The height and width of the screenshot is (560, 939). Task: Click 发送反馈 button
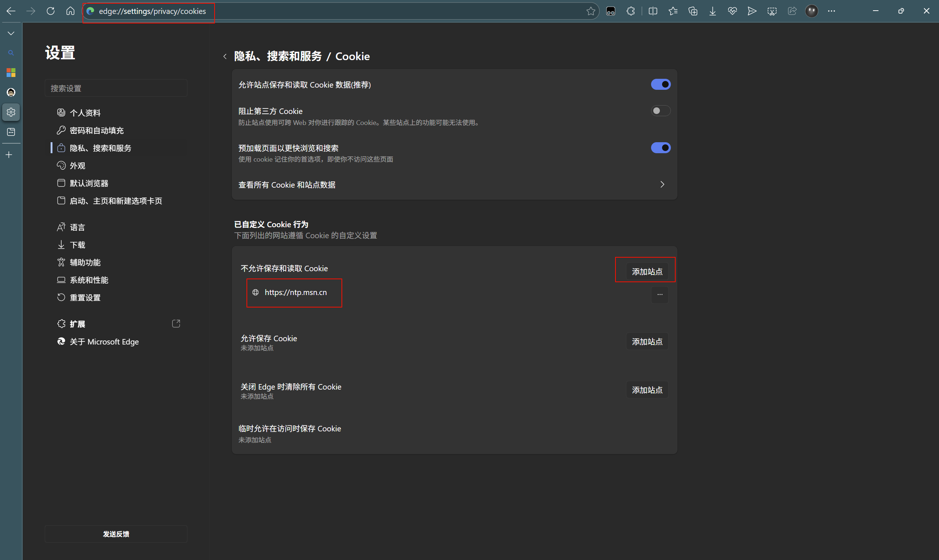tap(116, 534)
